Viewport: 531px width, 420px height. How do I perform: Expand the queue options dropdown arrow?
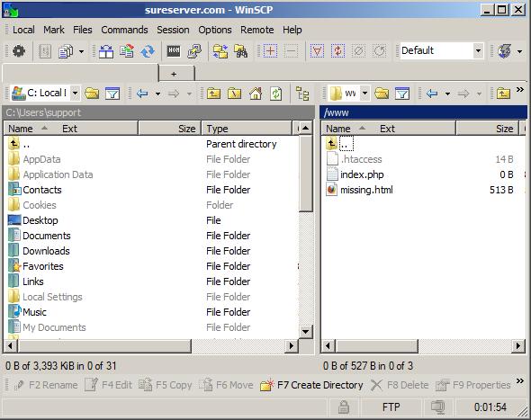coord(81,51)
